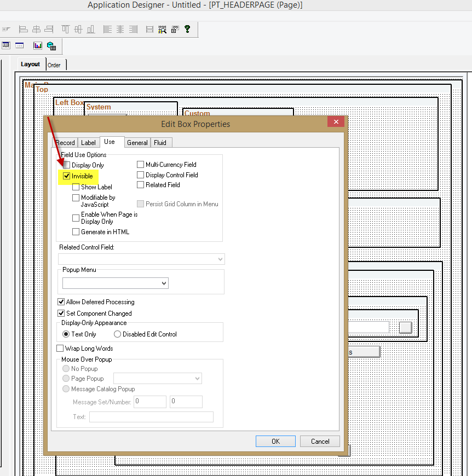This screenshot has width=472, height=476.
Task: Select the grid layout icon on second toolbar
Action: point(19,45)
